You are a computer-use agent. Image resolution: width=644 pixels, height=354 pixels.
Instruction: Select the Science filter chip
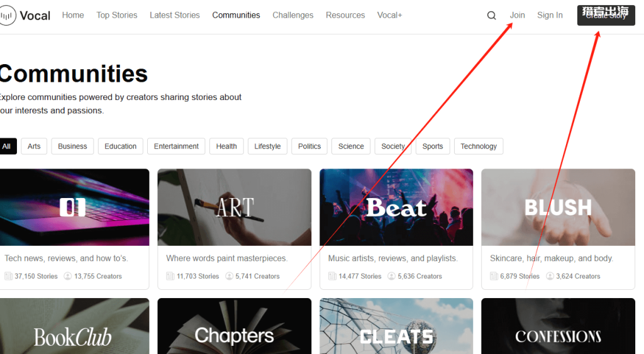pyautogui.click(x=351, y=147)
